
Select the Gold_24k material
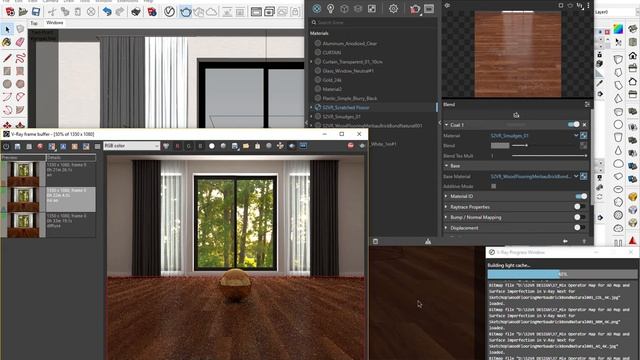[332, 80]
